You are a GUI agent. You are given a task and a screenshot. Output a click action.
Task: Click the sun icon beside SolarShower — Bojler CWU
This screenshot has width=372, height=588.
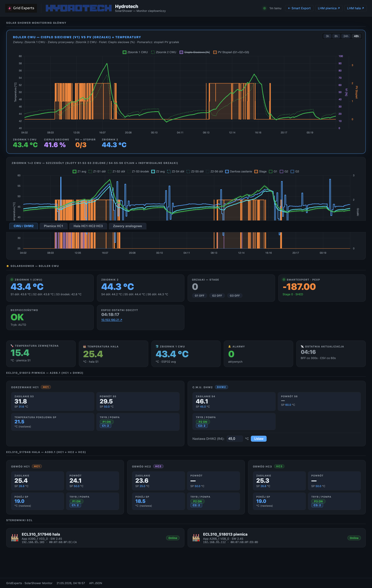(8, 266)
